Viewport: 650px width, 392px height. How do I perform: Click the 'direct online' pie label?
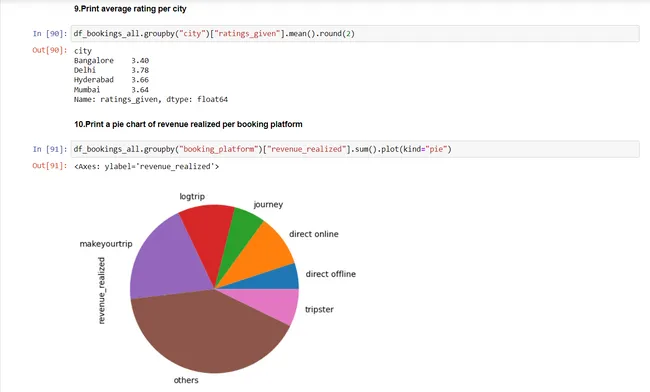click(x=314, y=234)
